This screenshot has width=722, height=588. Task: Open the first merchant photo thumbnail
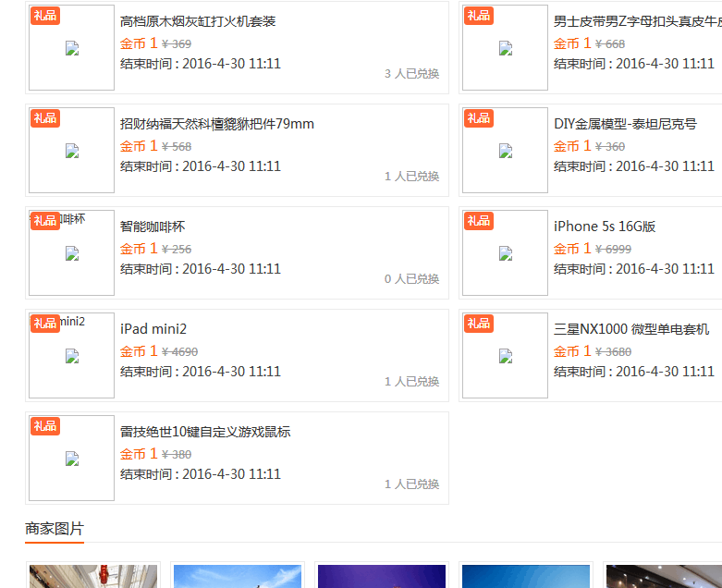tap(93, 576)
